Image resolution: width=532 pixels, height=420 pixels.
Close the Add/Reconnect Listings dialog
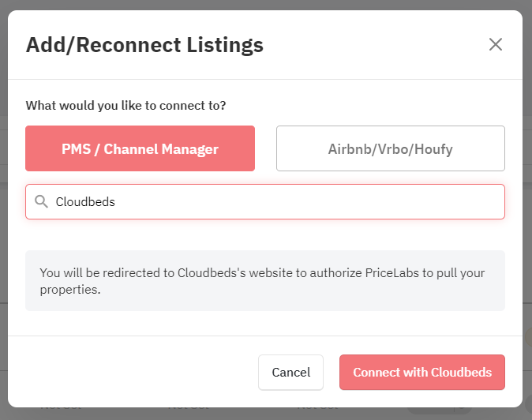pos(496,44)
